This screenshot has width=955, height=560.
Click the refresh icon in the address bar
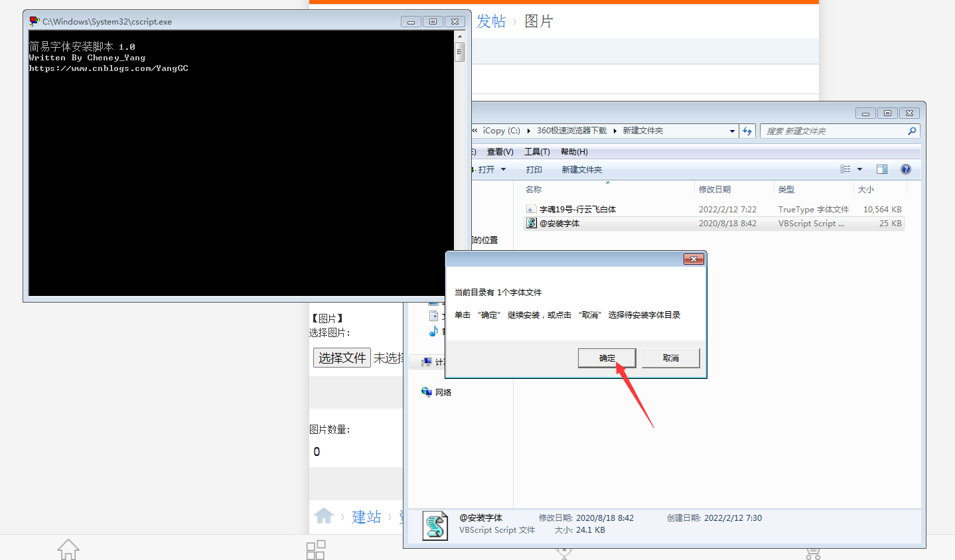(x=747, y=131)
